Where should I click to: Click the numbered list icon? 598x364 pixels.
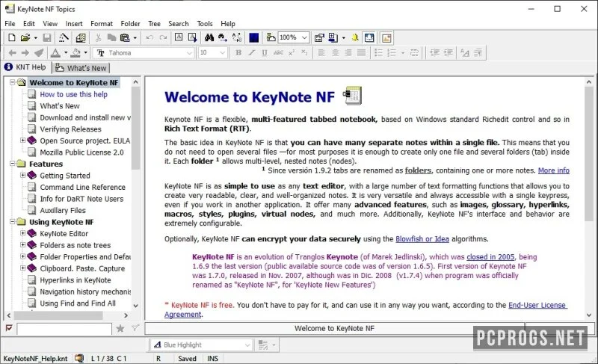[x=392, y=52]
